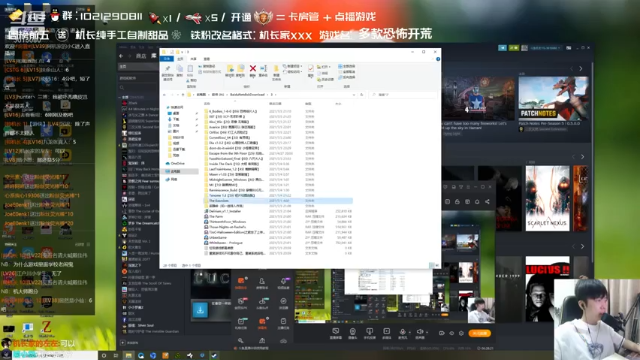Viewport: 640px width, 360px height.
Task: Click the share icon in small dark panel
Action: 487,202
